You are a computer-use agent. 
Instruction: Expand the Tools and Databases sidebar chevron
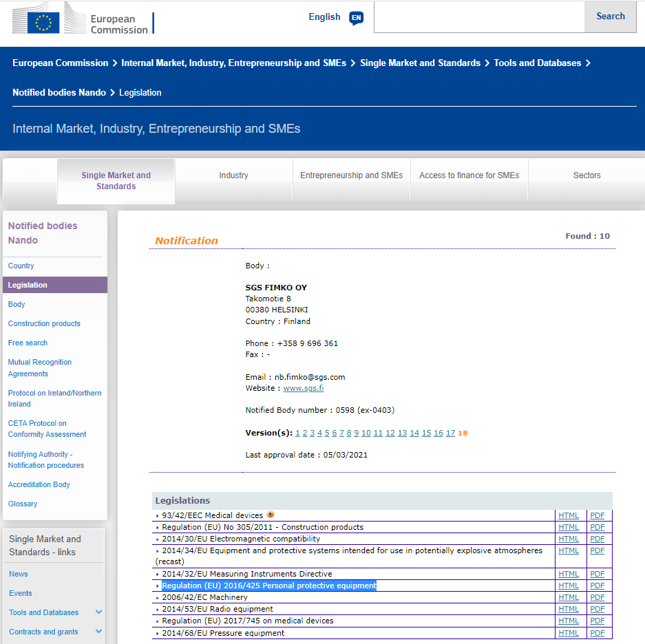point(98,612)
